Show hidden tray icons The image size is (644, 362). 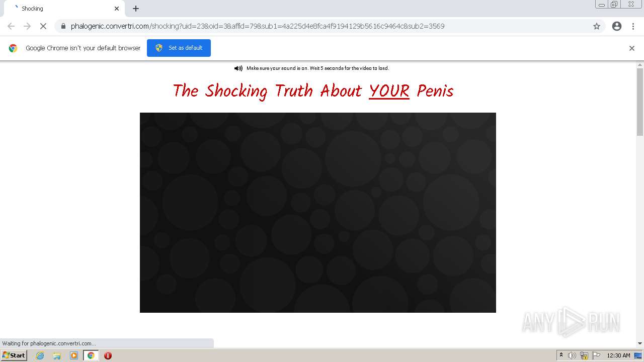click(561, 355)
